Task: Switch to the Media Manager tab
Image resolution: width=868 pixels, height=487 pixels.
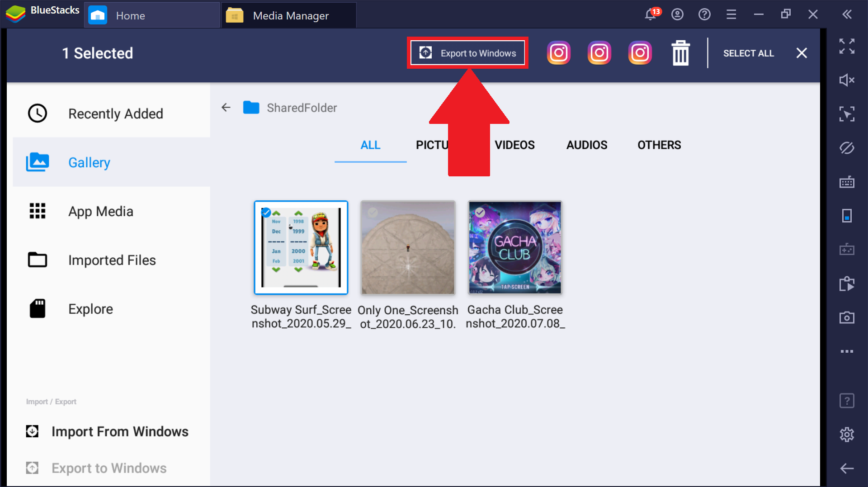Action: click(x=288, y=15)
